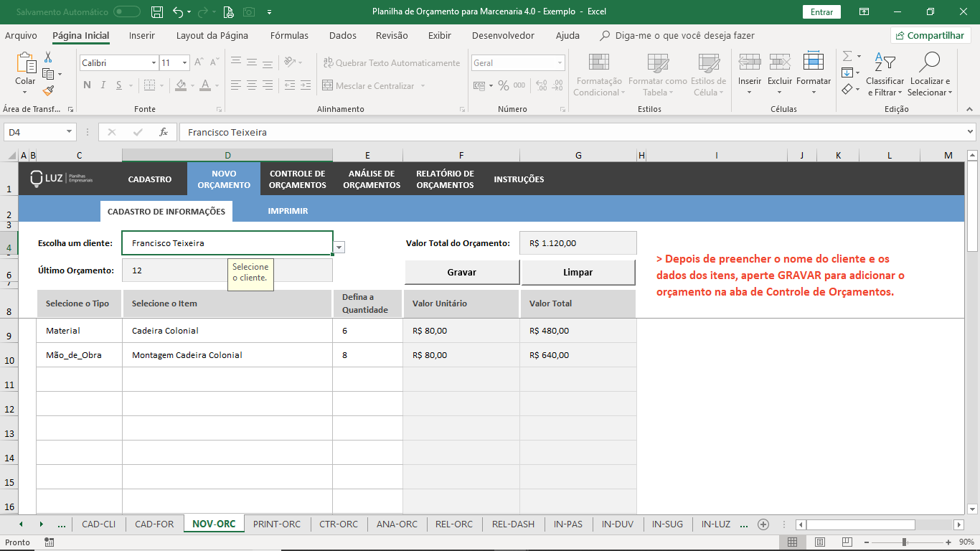Switch to the CTR-ORC sheet tab
The height and width of the screenshot is (551, 980).
coord(339,524)
